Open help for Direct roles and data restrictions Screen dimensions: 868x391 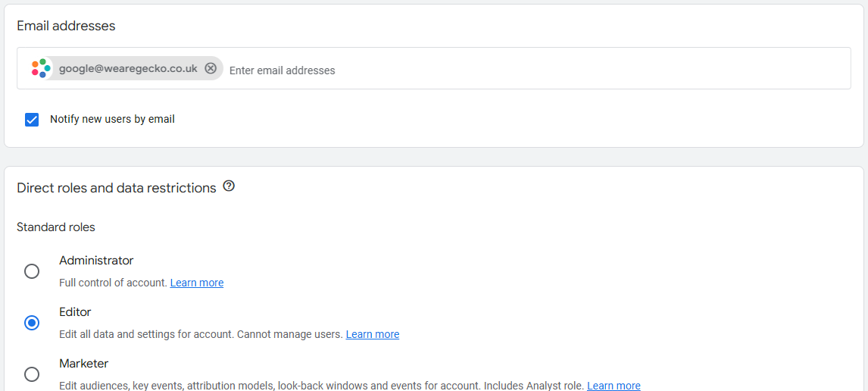pyautogui.click(x=229, y=186)
